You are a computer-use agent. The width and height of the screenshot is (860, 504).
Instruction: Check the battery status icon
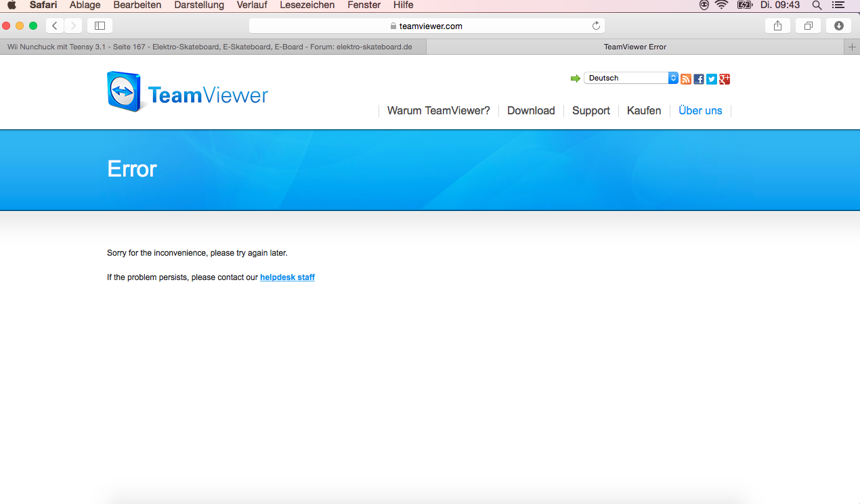pyautogui.click(x=744, y=5)
